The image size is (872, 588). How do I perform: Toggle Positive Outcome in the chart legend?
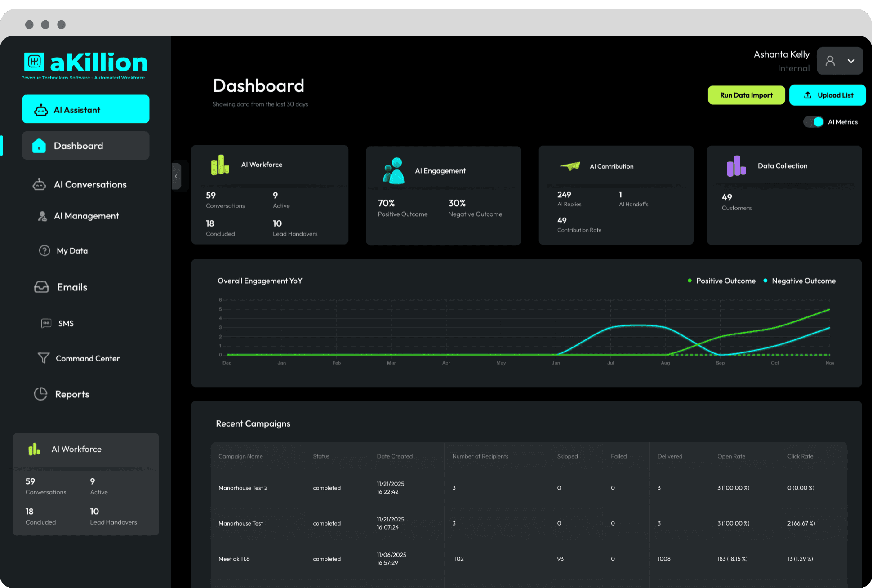tap(721, 281)
